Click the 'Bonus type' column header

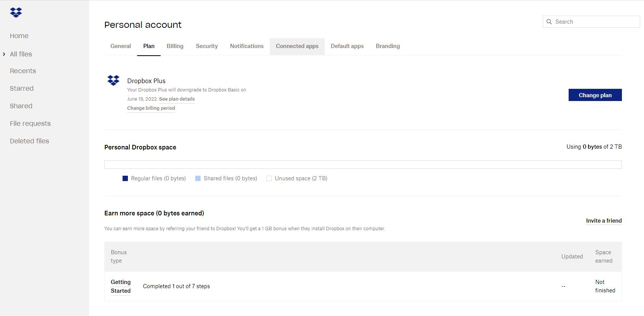pos(119,257)
